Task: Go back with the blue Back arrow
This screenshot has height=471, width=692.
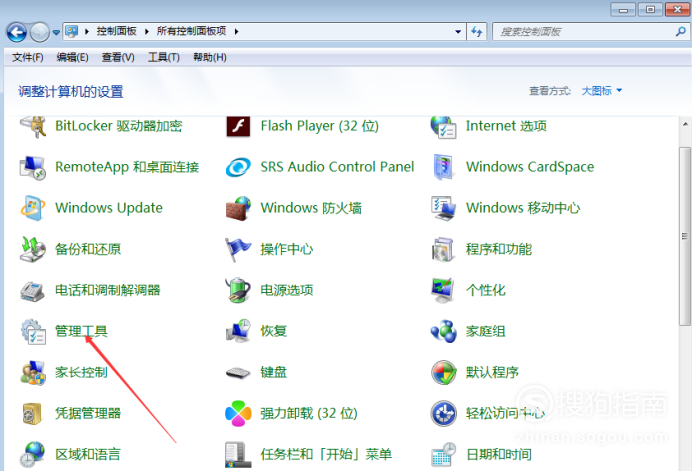Action: coord(17,32)
